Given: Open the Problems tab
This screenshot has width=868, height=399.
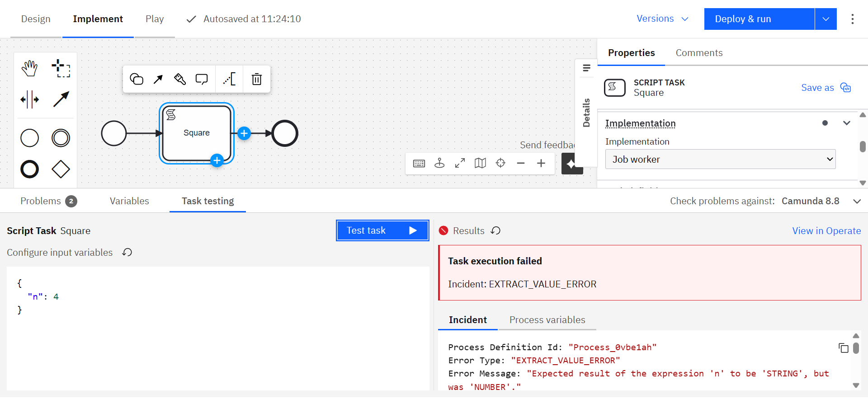Looking at the screenshot, I should coord(48,201).
